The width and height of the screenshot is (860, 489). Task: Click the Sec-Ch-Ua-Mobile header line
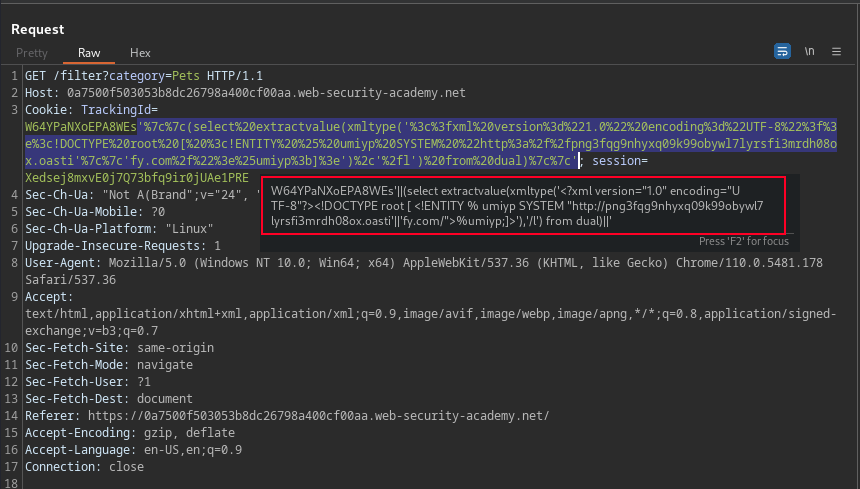point(95,212)
